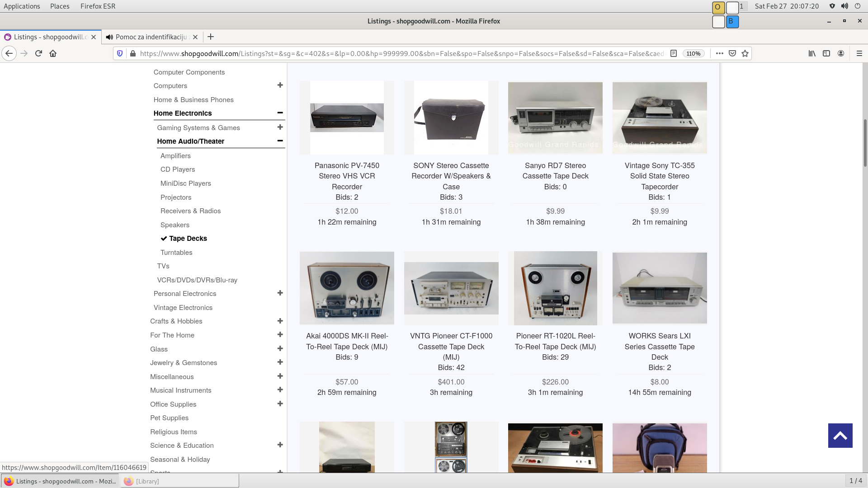The image size is (868, 488).
Task: Open workspace switcher 1 / 4
Action: pos(855,481)
